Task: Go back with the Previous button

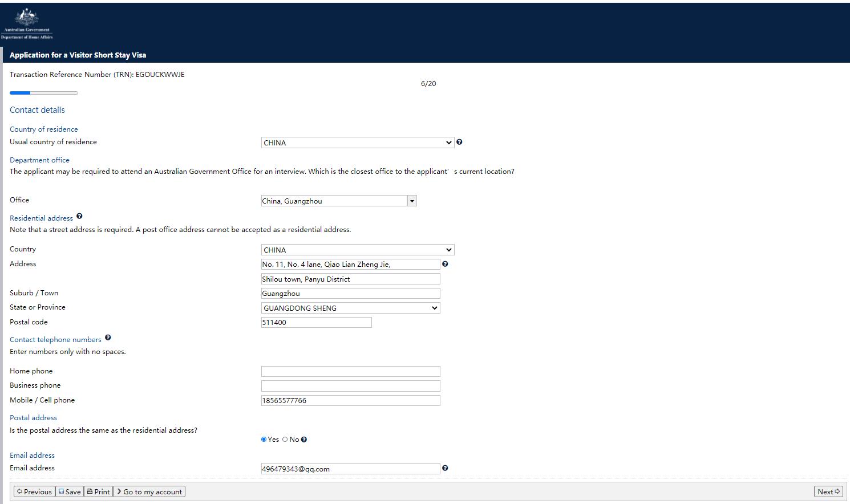Action: click(x=34, y=491)
